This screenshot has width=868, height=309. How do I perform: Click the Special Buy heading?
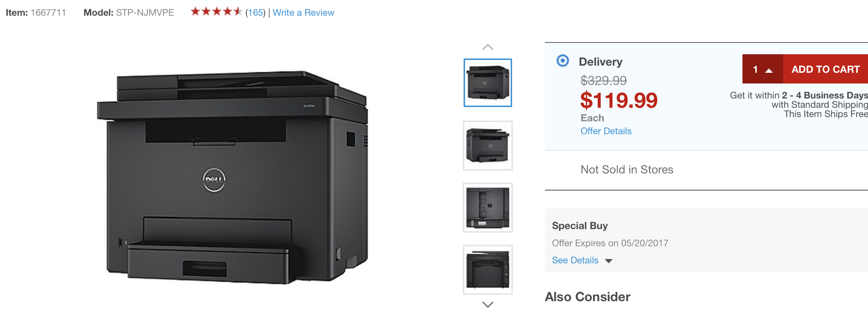(x=580, y=226)
